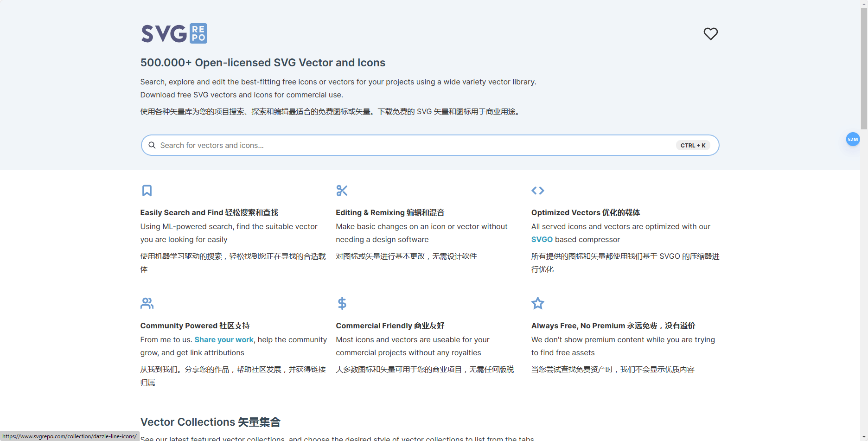This screenshot has width=868, height=441.
Task: Click the magnifier search icon
Action: click(152, 145)
